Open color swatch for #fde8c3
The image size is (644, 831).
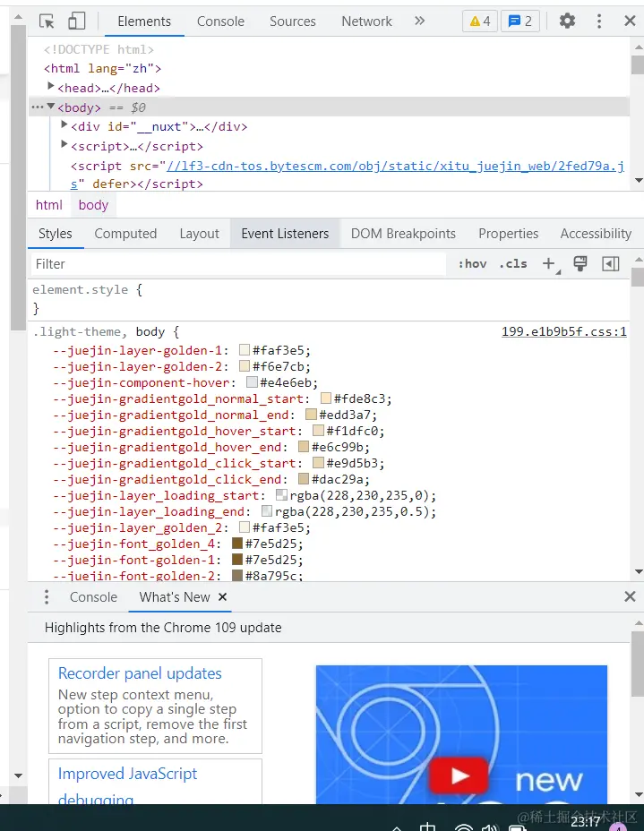click(326, 398)
